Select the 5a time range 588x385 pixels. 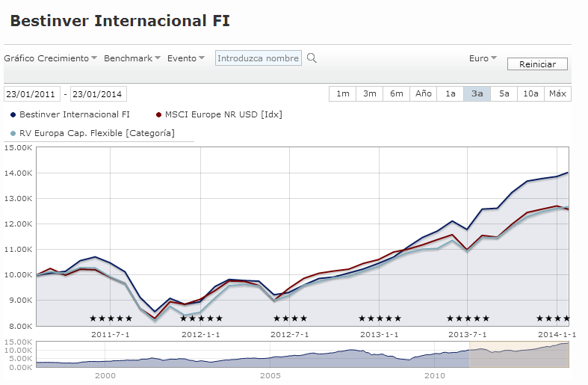point(504,93)
